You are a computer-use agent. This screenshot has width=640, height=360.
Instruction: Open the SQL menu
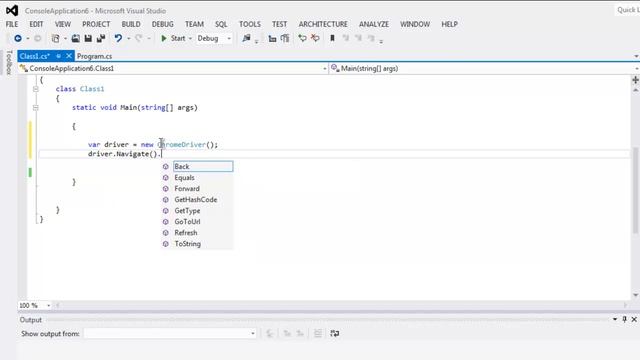(x=221, y=24)
